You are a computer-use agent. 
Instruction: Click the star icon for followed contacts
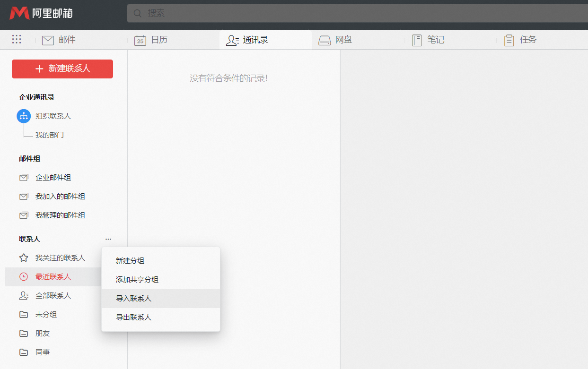pos(24,258)
